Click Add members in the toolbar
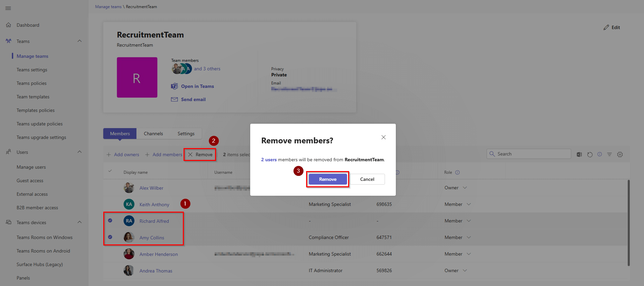This screenshot has width=644, height=286. (164, 154)
